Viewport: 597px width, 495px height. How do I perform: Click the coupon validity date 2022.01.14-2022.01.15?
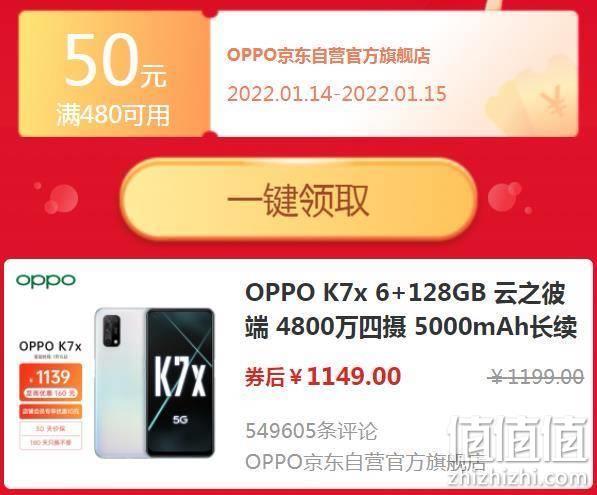pos(337,94)
